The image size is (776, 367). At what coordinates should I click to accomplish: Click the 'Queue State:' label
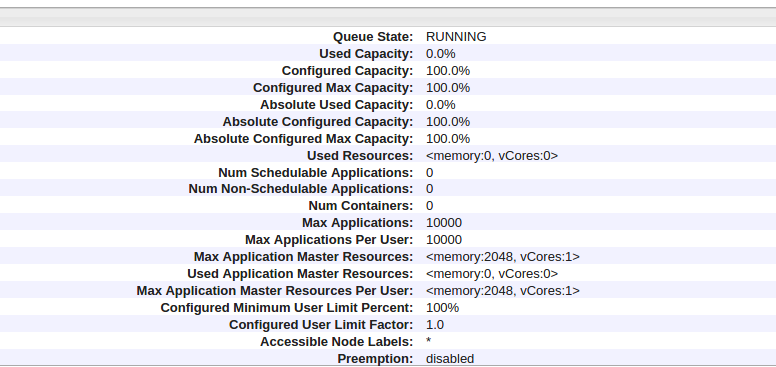point(373,37)
